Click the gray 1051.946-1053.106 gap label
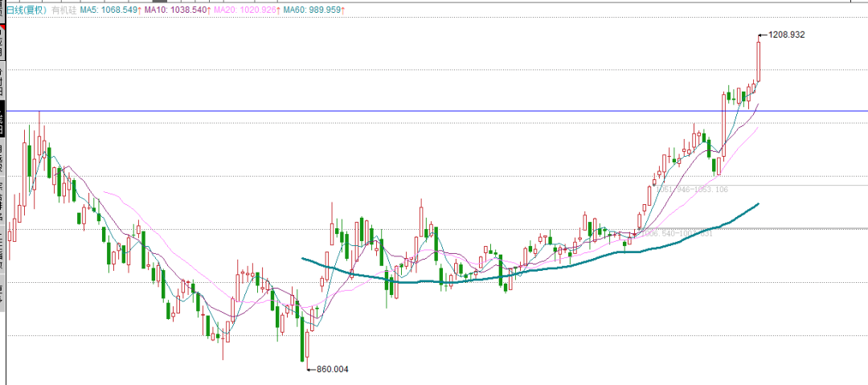This screenshot has height=385, width=868. click(x=693, y=190)
